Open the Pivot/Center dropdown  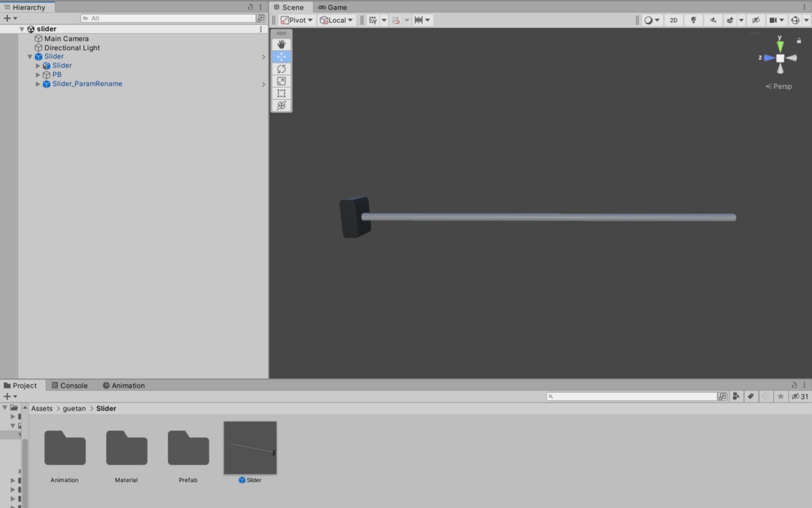tap(297, 20)
